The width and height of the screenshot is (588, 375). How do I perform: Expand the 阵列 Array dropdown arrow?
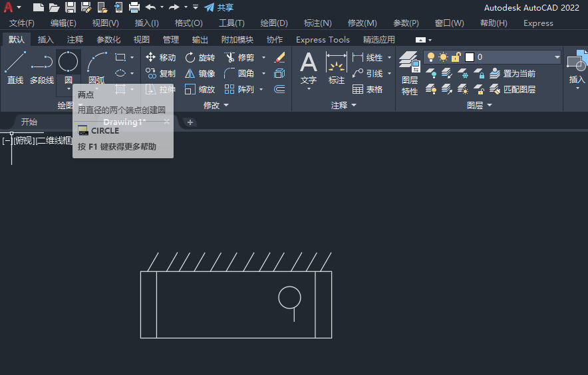click(x=261, y=89)
